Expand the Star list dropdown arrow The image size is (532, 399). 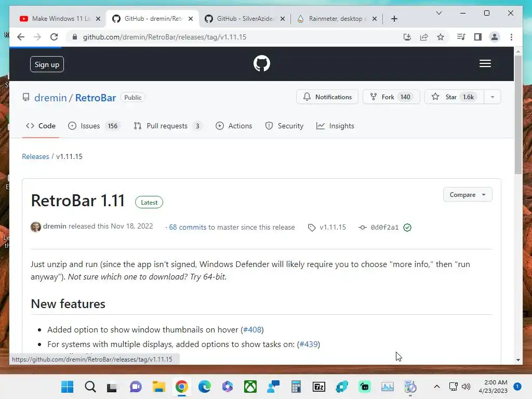[493, 97]
